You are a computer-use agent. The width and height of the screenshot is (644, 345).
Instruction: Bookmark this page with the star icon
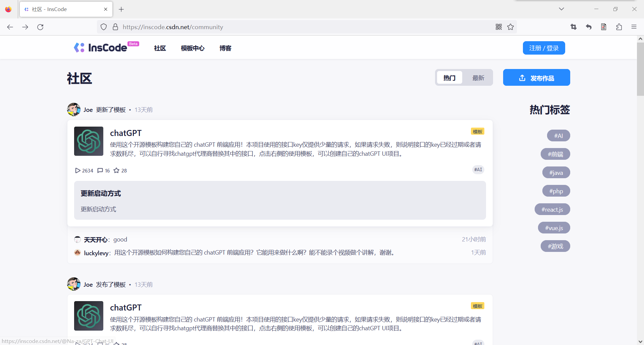point(511,27)
